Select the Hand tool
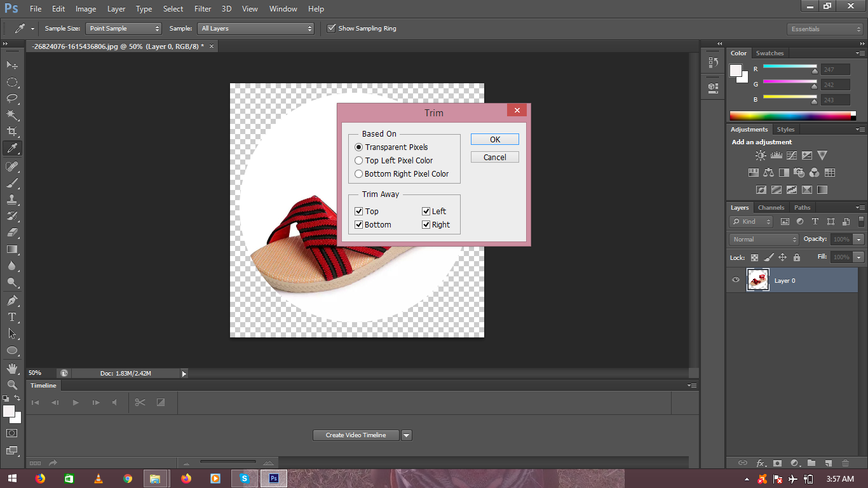Image resolution: width=868 pixels, height=488 pixels. click(x=12, y=369)
